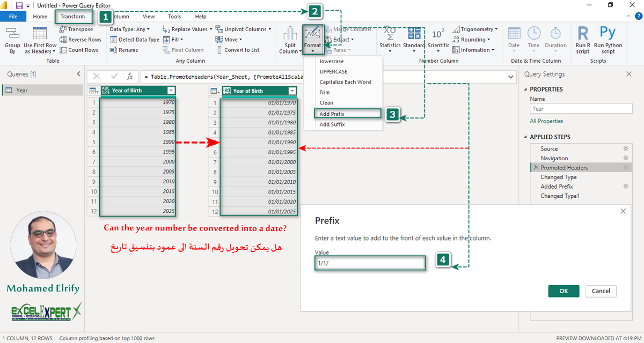Expand the formula bar chevron
This screenshot has height=343, width=644.
(510, 77)
